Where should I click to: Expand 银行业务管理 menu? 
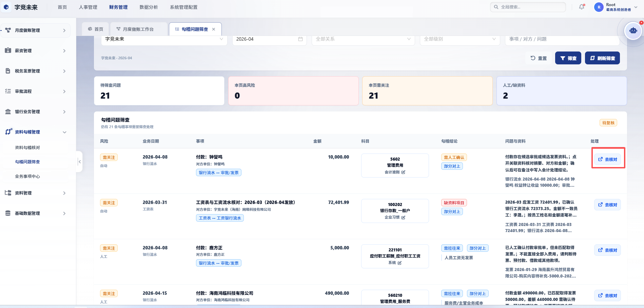click(x=64, y=112)
